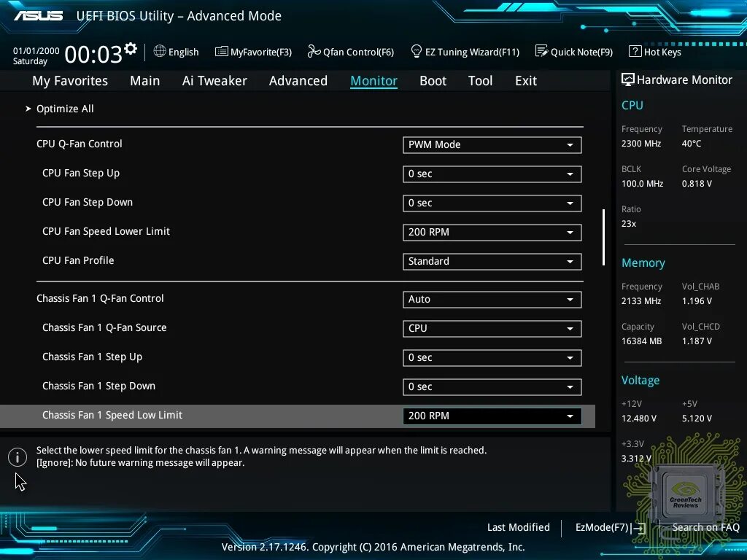Select CPU Fan Speed Lower Limit label
Viewport: 747px width, 560px height.
(107, 231)
